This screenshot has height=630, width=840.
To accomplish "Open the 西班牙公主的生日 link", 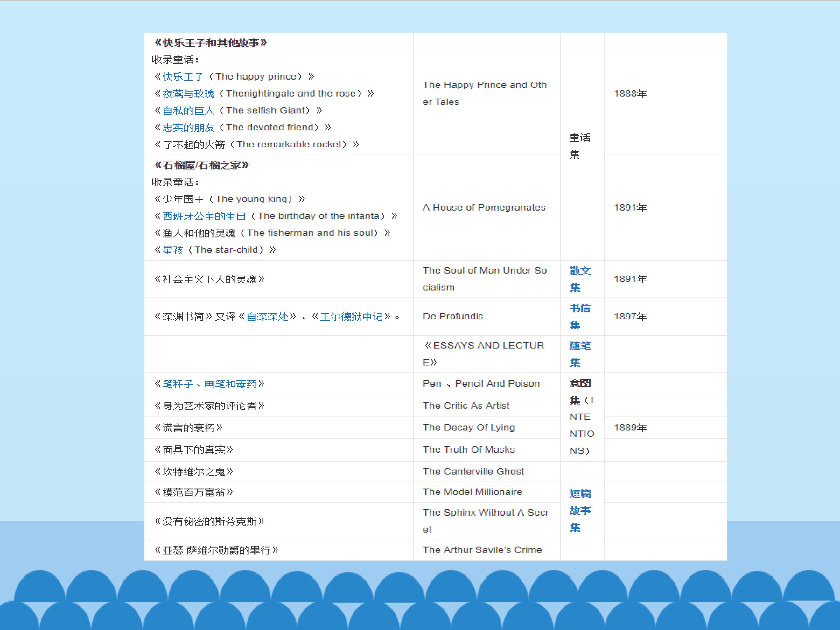I will (x=204, y=216).
